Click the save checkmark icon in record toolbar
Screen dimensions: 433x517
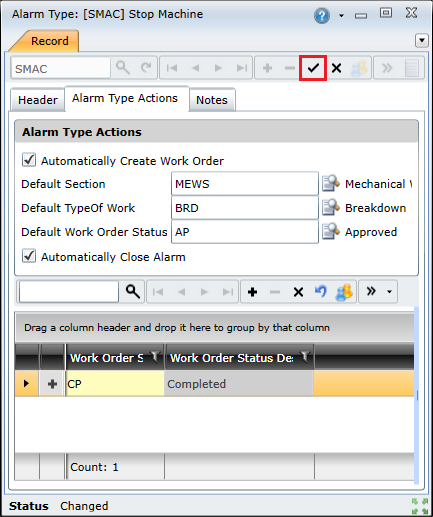(x=313, y=68)
